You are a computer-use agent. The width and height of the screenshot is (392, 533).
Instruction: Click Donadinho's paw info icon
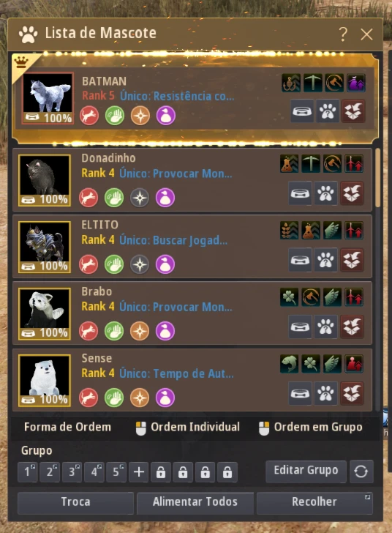click(325, 193)
